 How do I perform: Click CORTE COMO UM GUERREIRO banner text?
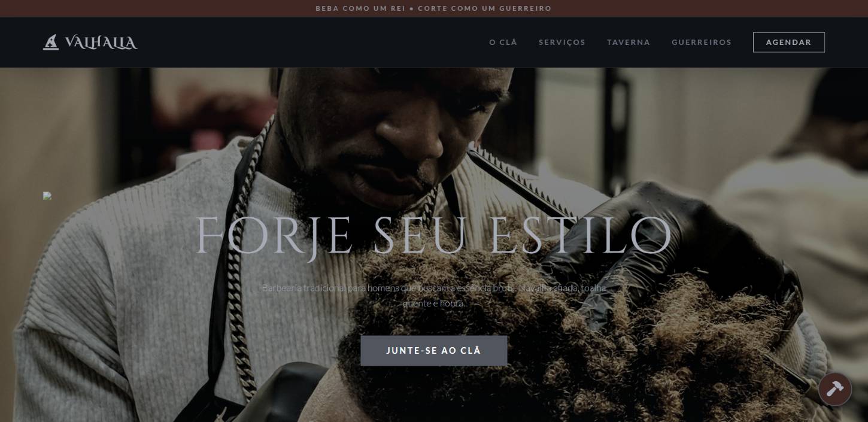click(484, 8)
